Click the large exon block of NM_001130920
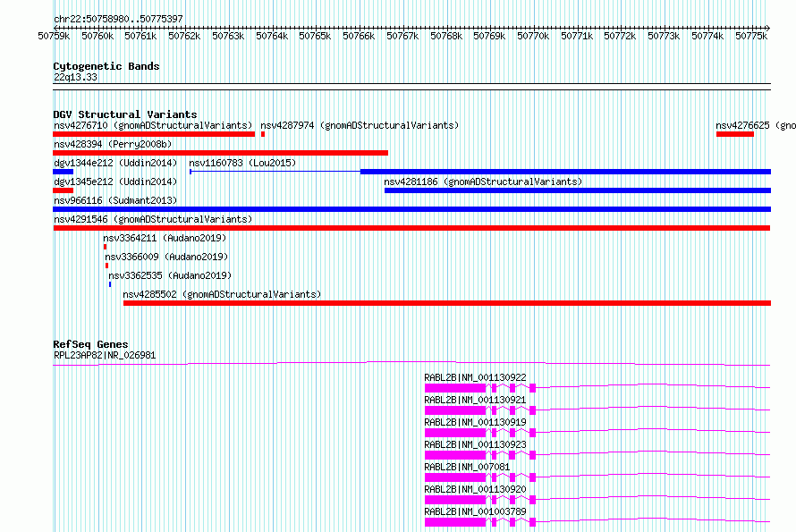This screenshot has height=532, width=796. pyautogui.click(x=455, y=500)
